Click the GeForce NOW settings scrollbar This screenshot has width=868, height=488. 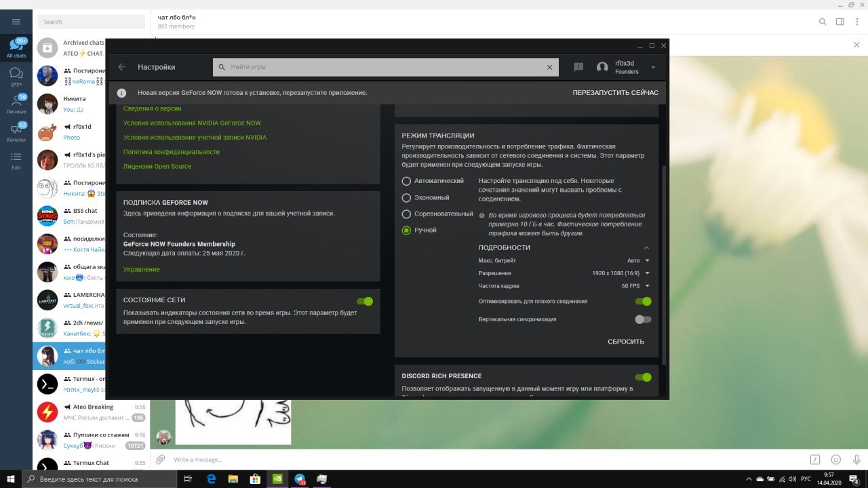click(x=664, y=264)
